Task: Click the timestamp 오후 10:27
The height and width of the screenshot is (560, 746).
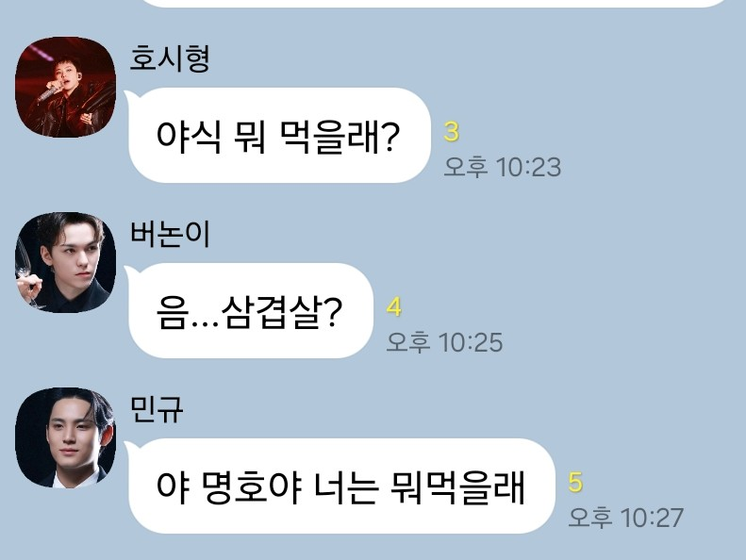Action: (x=626, y=518)
